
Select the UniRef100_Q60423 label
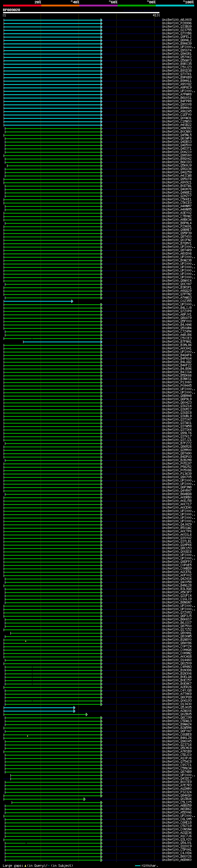177,403
